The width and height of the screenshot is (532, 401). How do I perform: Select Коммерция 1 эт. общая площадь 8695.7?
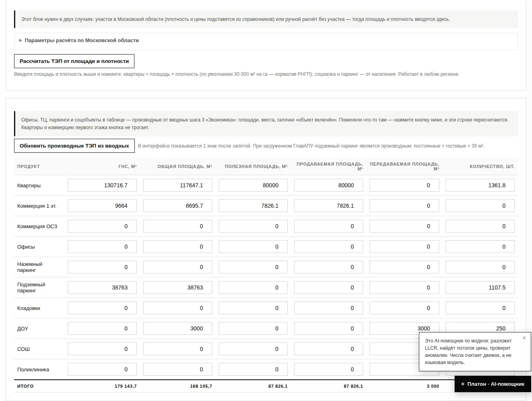point(178,206)
